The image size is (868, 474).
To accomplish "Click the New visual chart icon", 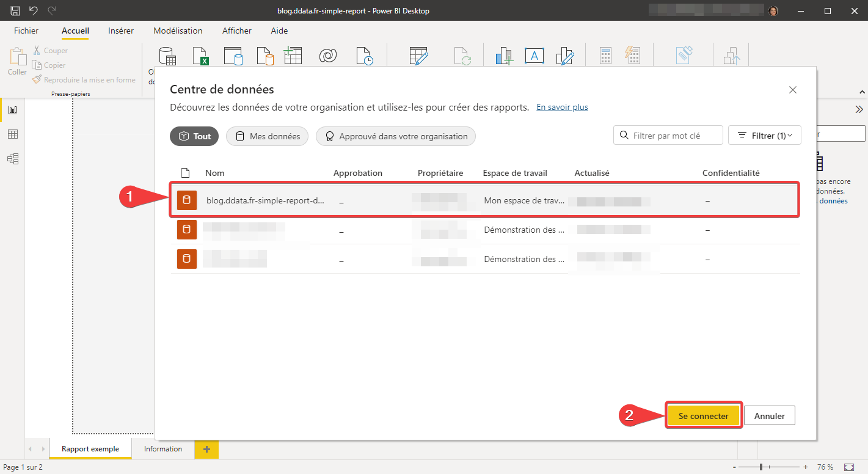I will coord(505,56).
